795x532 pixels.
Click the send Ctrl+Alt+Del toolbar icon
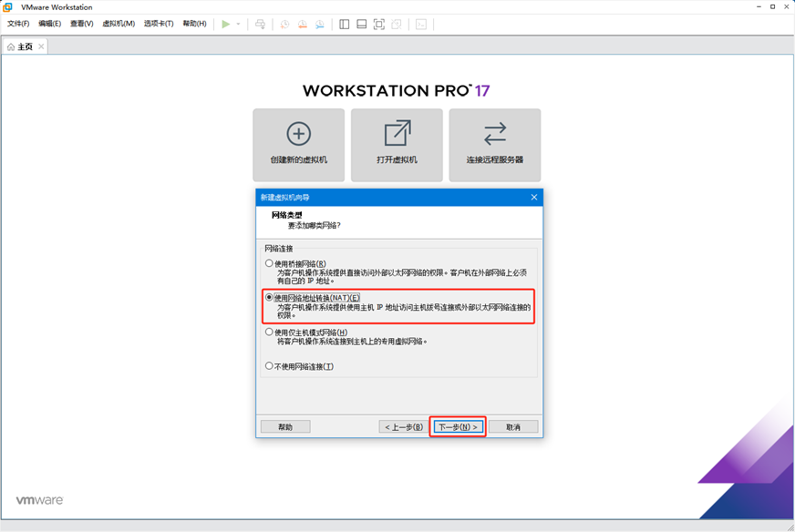click(260, 24)
